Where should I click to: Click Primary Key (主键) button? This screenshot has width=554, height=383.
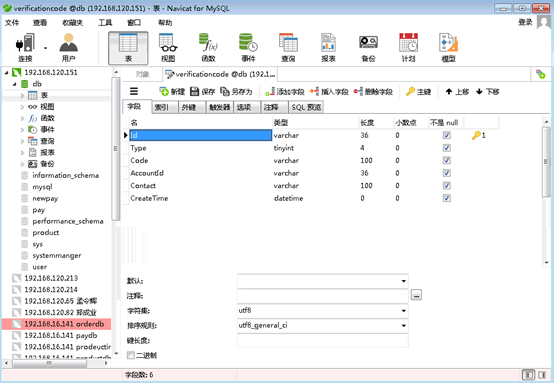(x=418, y=92)
